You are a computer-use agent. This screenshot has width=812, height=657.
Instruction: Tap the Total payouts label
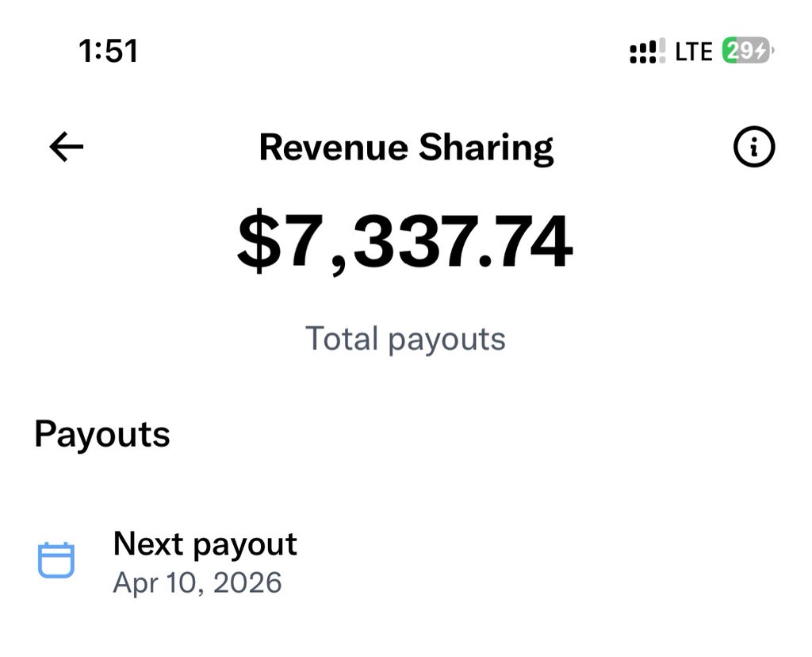pyautogui.click(x=406, y=338)
